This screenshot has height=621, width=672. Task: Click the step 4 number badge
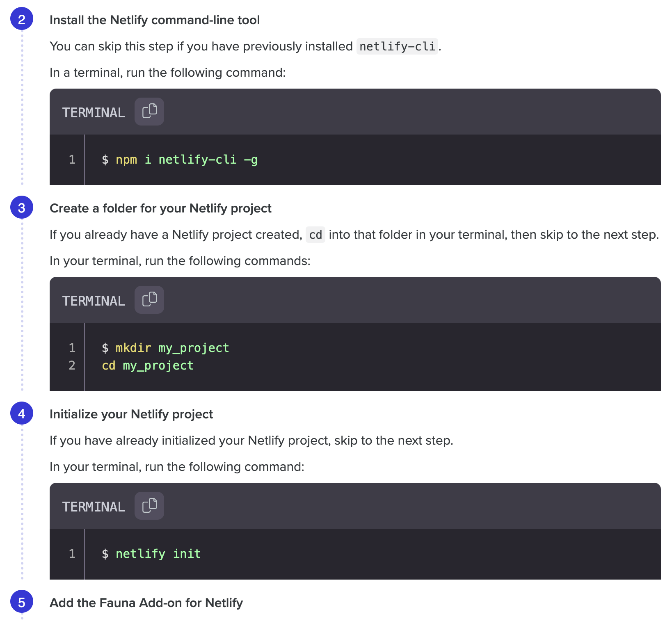(22, 413)
